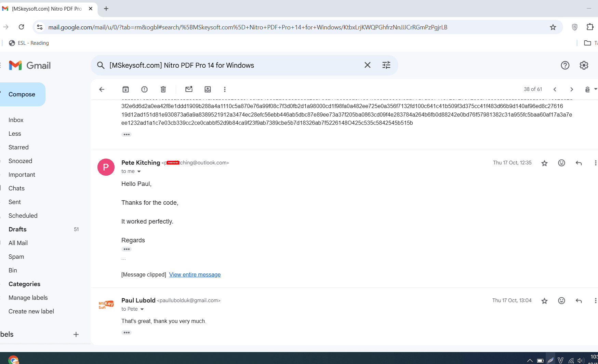Expand trimmed content in Pete's message

pyautogui.click(x=127, y=249)
